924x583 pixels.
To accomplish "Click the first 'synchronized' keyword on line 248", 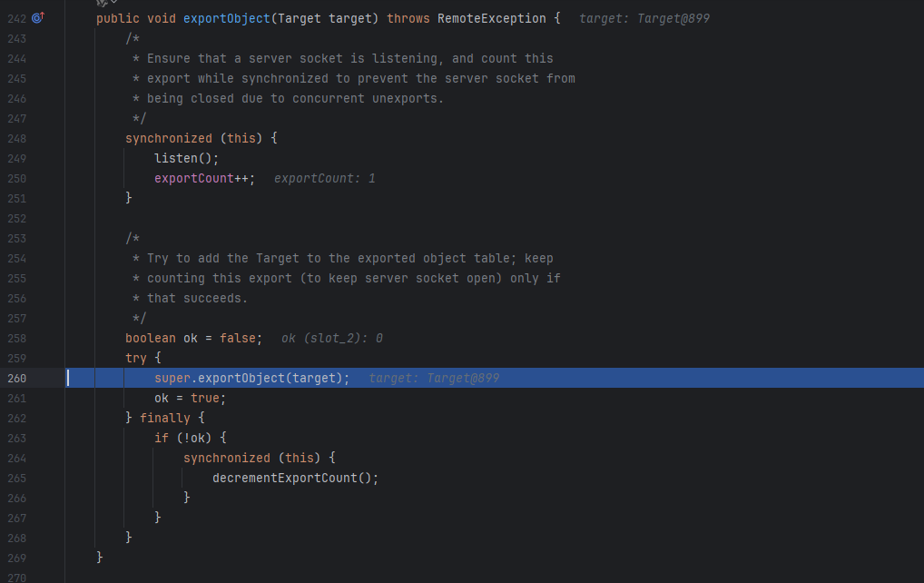I will [169, 139].
